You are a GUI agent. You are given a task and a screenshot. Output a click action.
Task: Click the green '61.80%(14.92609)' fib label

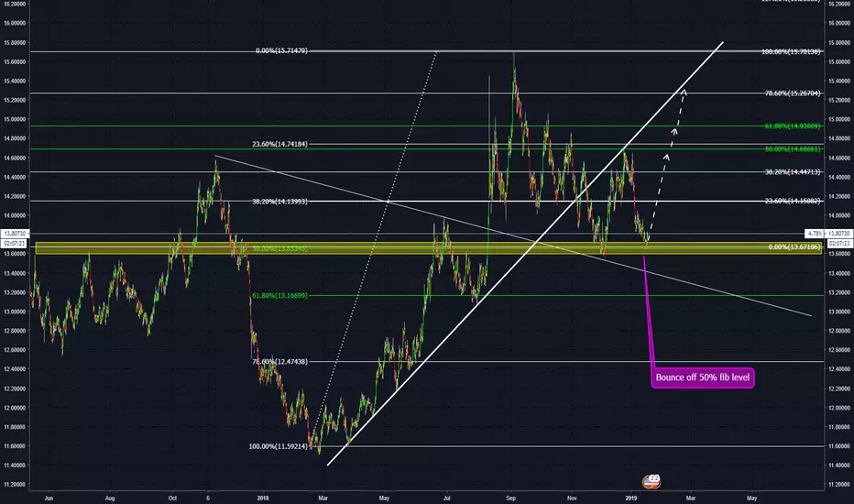click(793, 126)
